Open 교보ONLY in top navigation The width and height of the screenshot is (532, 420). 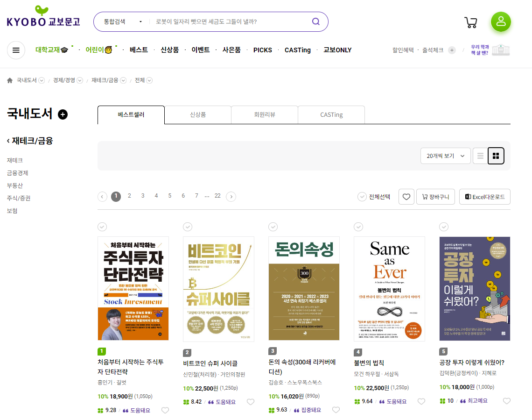[337, 50]
